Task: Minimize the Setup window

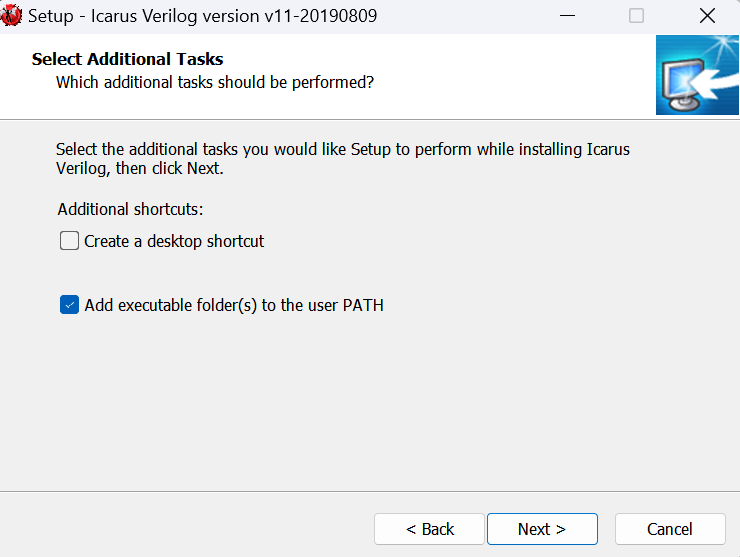Action: pos(568,16)
